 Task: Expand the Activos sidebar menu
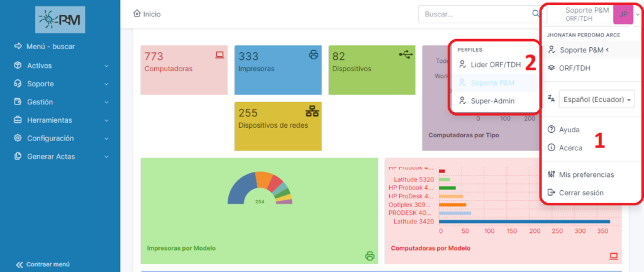pyautogui.click(x=61, y=65)
